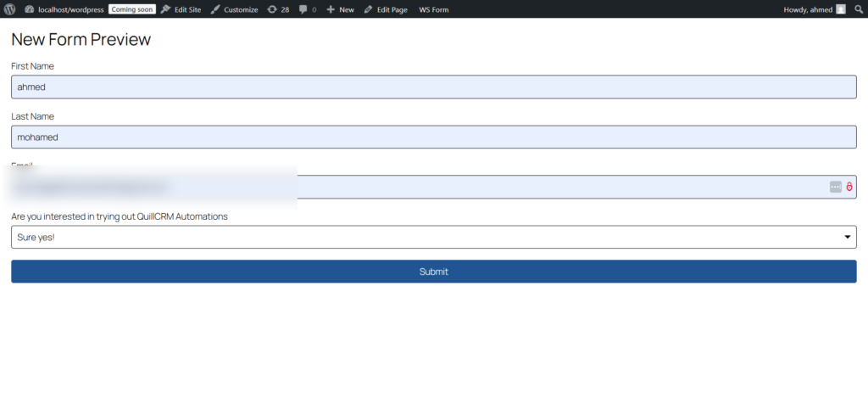This screenshot has height=398, width=868.
Task: Focus the First Name input field
Action: [x=433, y=87]
